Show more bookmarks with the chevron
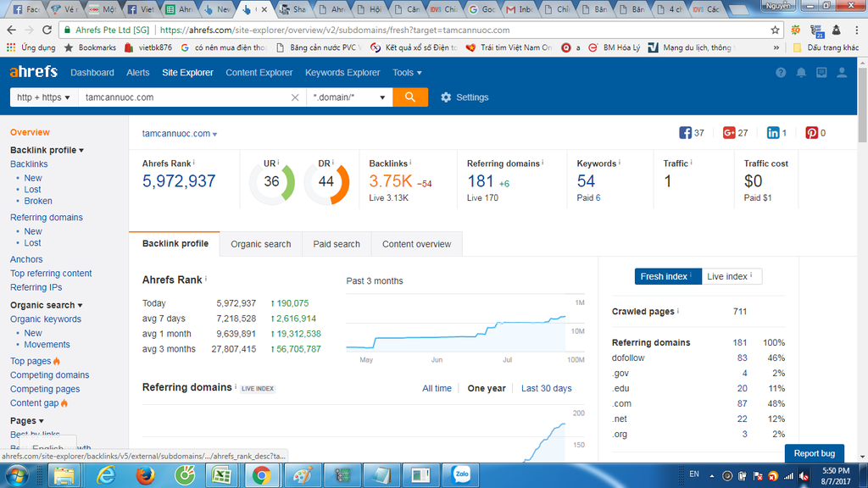Viewport: 868px width, 488px height. pos(776,47)
